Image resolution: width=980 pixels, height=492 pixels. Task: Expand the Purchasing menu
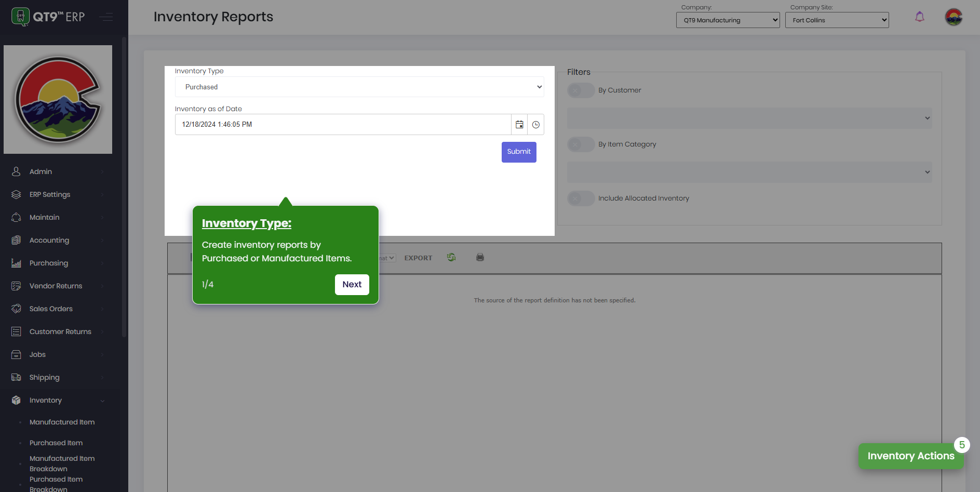click(49, 263)
